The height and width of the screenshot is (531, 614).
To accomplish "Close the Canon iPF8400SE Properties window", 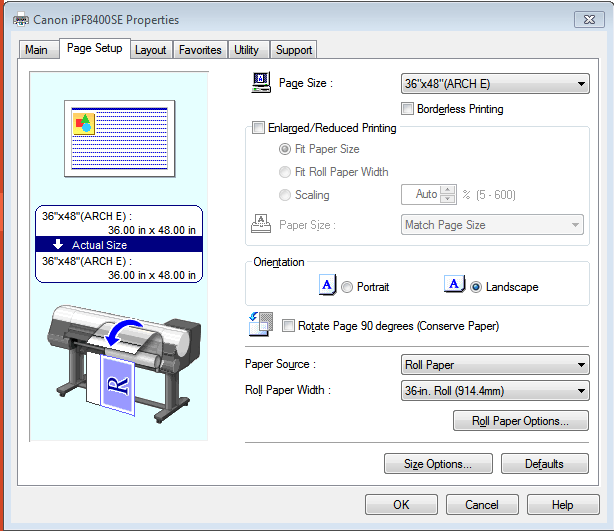I will pyautogui.click(x=589, y=20).
